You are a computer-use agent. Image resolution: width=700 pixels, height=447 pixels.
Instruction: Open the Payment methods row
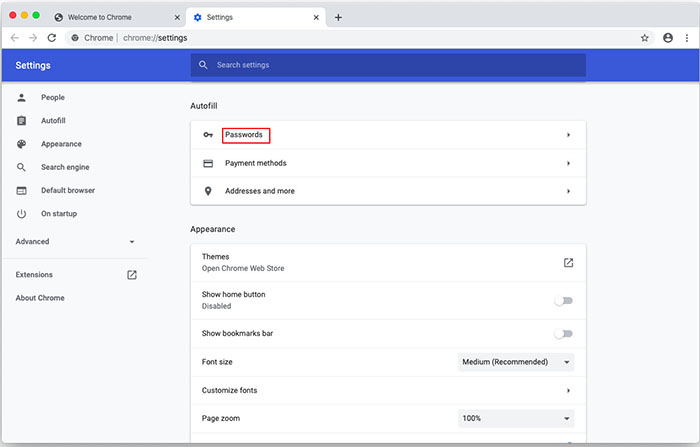[388, 163]
